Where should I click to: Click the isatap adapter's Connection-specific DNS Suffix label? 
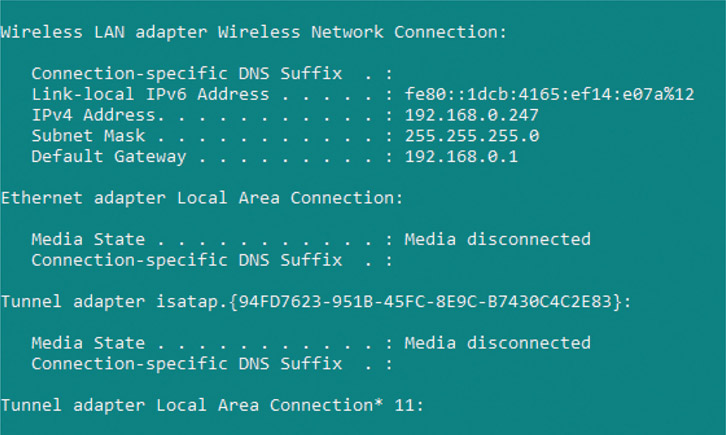[x=186, y=364]
